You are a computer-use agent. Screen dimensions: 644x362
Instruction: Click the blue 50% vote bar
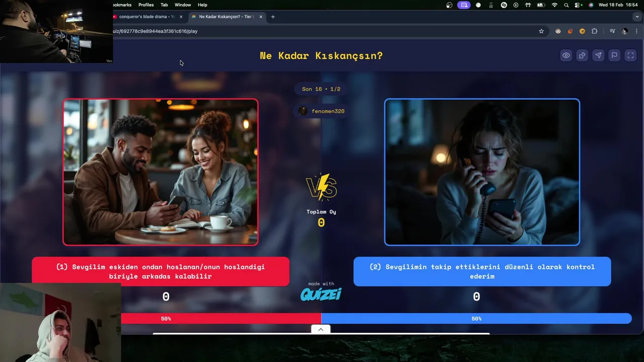click(x=476, y=319)
